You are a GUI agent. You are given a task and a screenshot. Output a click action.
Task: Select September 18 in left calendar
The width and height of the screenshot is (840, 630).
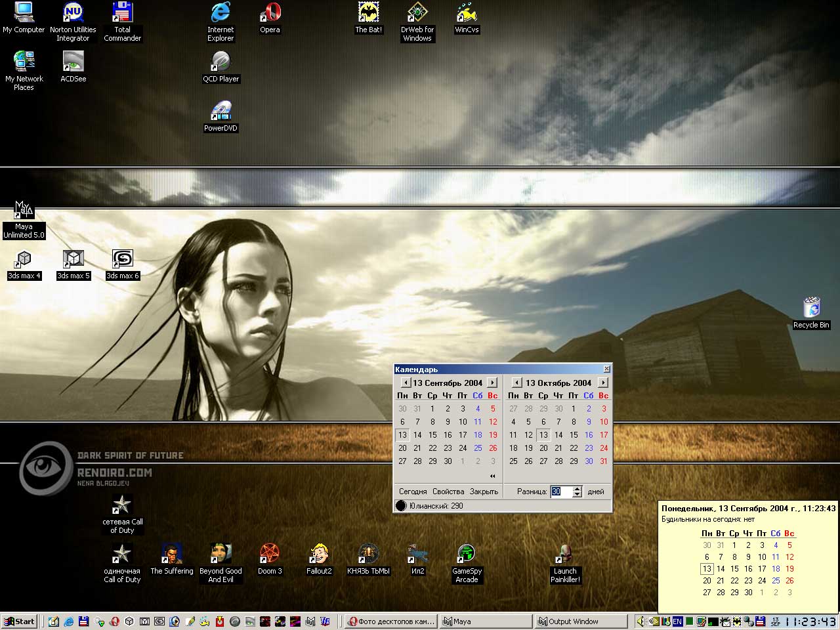[478, 435]
